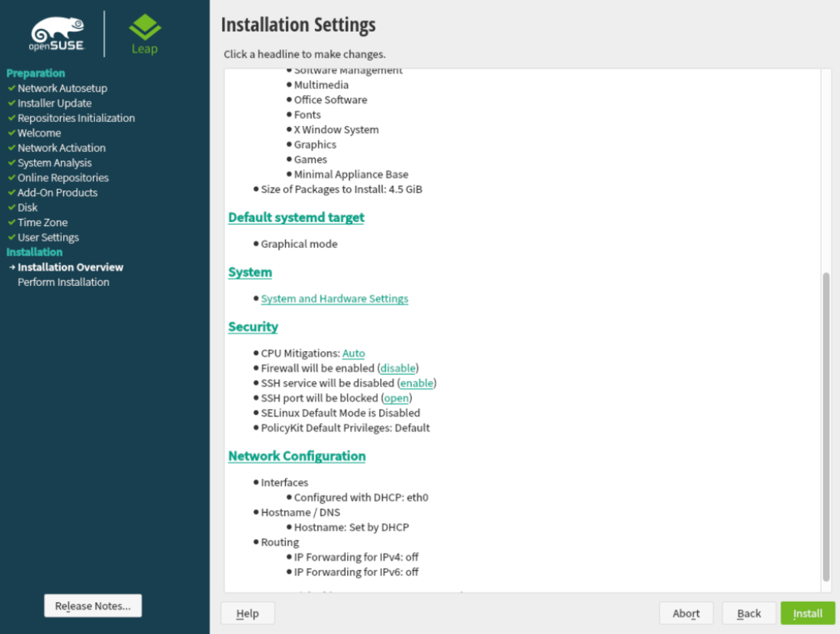Enable SSH service via enable link
Screen dimensions: 840x634
point(417,383)
